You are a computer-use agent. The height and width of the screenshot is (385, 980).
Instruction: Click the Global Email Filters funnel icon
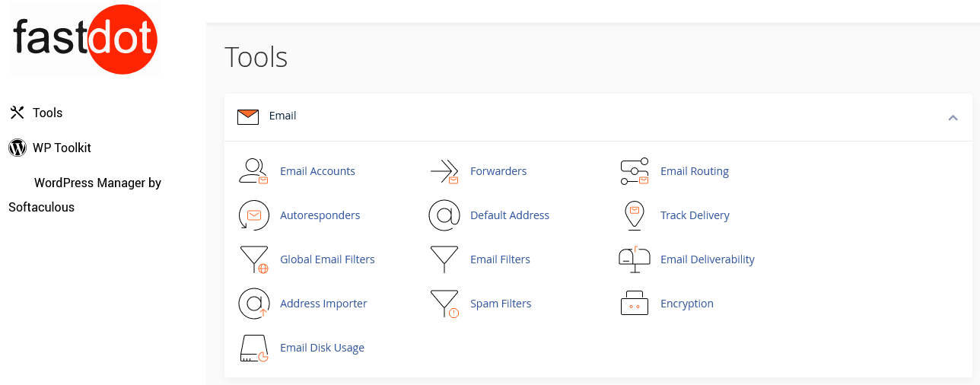[253, 259]
